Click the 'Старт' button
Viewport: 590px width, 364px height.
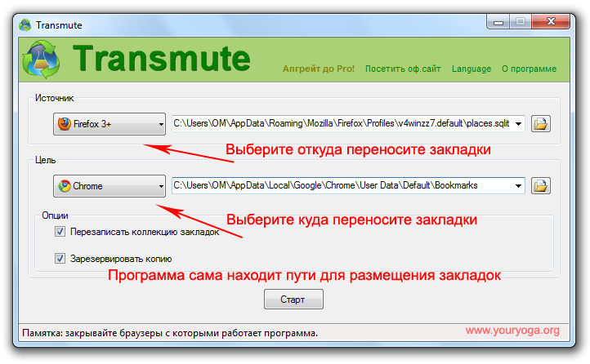point(293,300)
